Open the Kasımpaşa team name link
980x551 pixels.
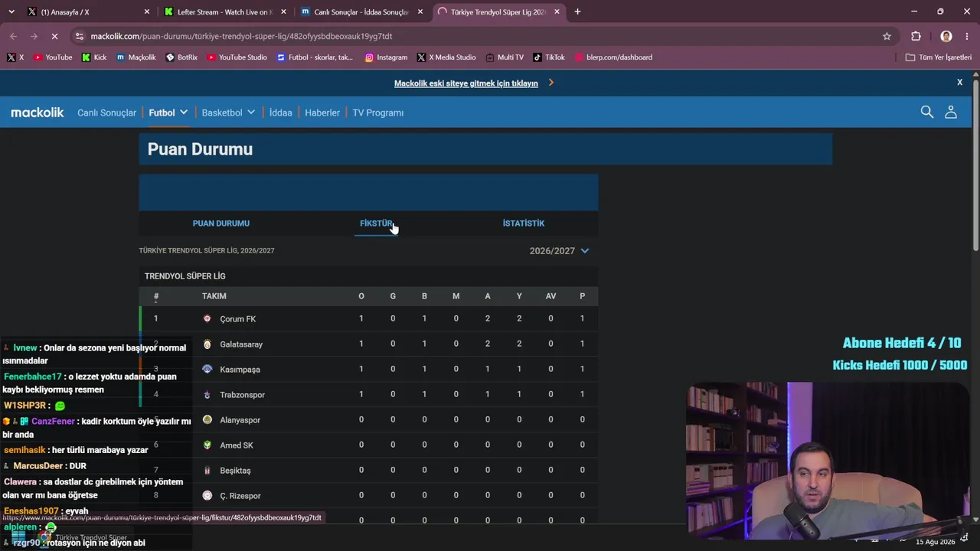[240, 370]
